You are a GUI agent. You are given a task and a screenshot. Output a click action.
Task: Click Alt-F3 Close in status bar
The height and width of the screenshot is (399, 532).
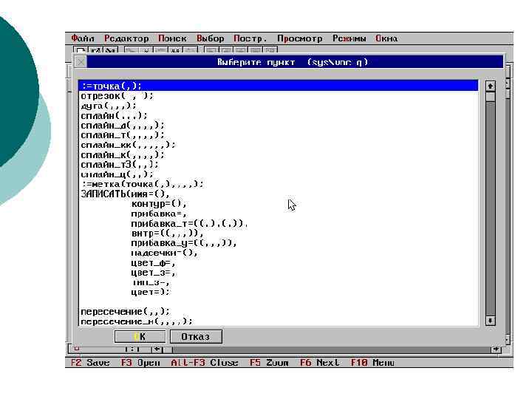(204, 362)
